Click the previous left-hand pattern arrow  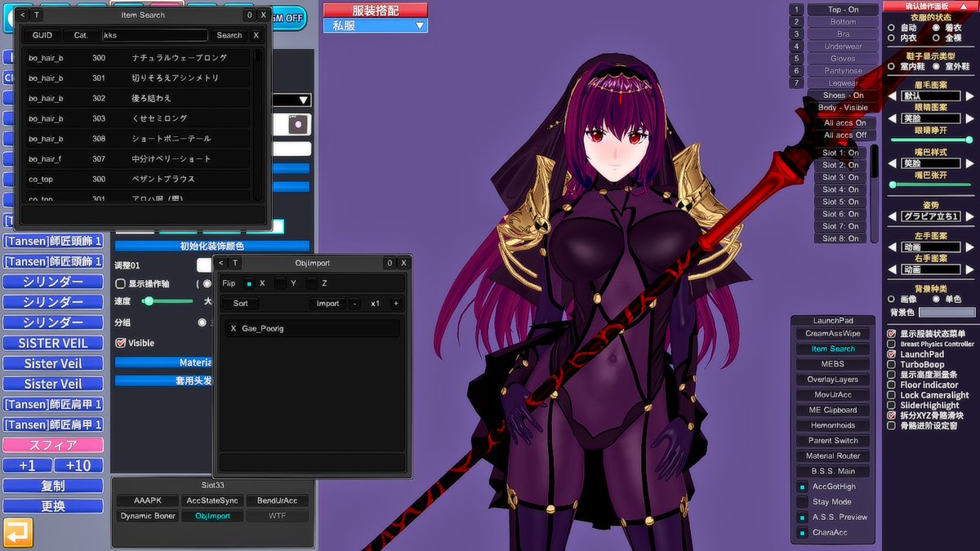[893, 247]
